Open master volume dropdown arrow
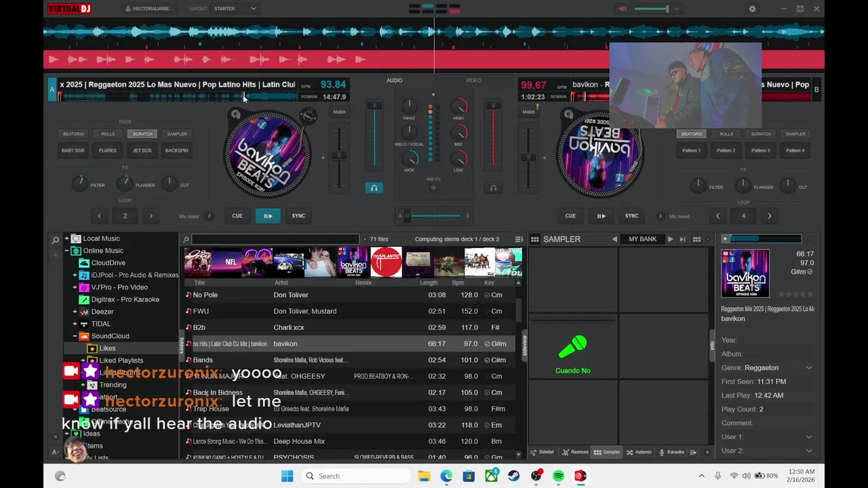This screenshot has height=488, width=868. [x=676, y=9]
